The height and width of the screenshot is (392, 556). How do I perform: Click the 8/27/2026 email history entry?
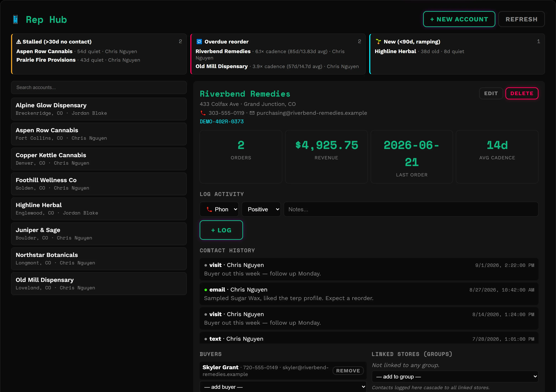[x=369, y=294]
